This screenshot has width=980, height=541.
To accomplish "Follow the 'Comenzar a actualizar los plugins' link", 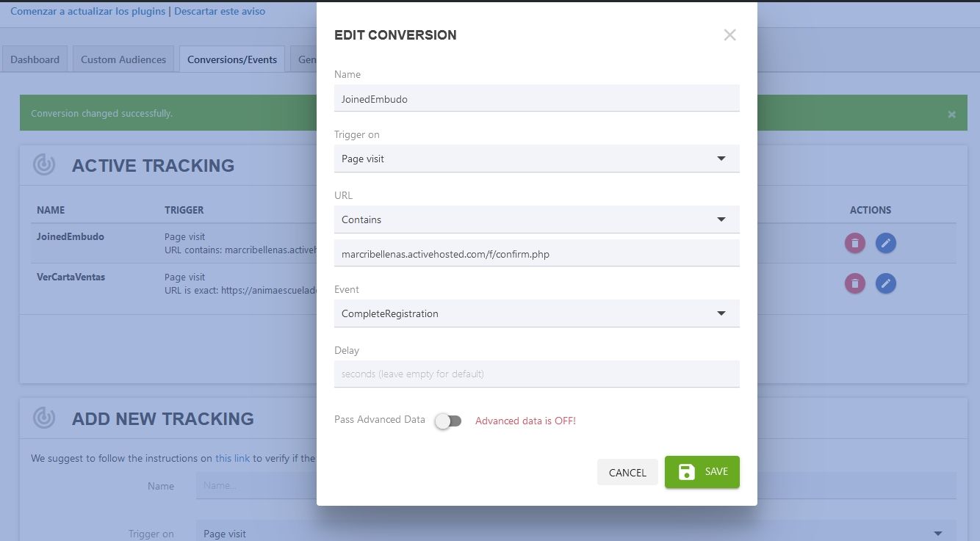I will click(x=88, y=11).
